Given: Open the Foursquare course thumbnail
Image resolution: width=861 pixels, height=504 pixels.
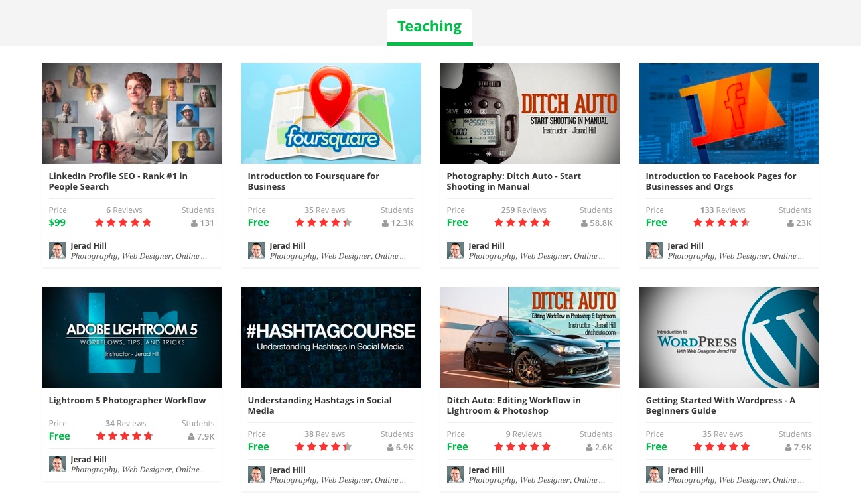Looking at the screenshot, I should [x=331, y=113].
